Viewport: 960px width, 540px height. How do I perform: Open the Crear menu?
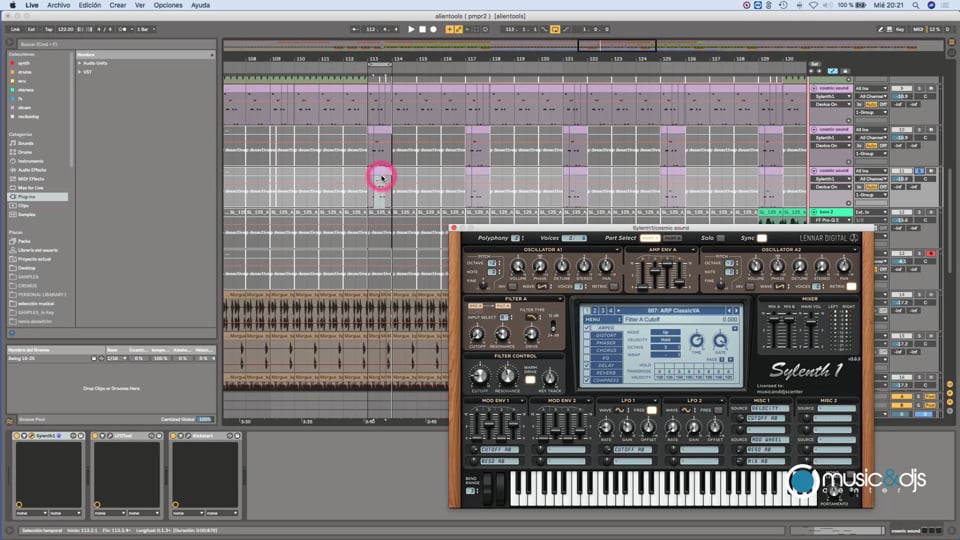(x=118, y=5)
